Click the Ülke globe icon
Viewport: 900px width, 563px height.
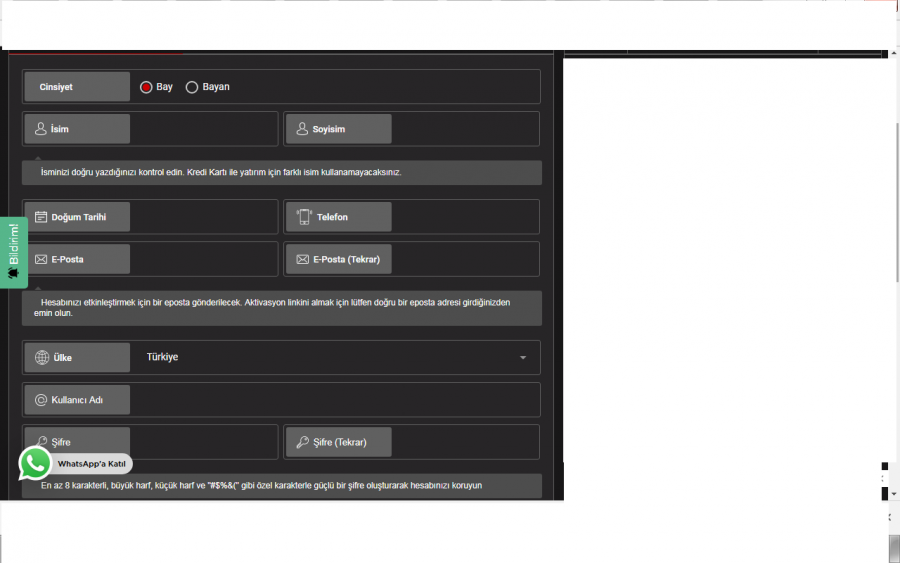click(x=42, y=357)
